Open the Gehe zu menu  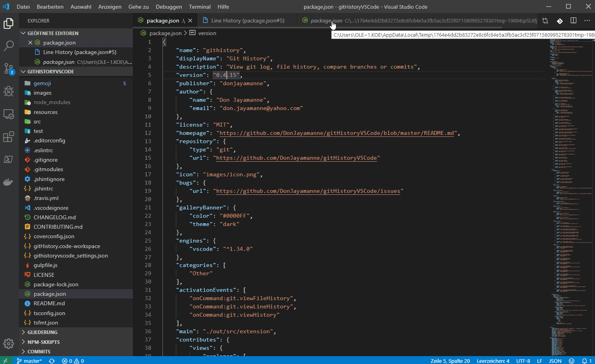[138, 7]
